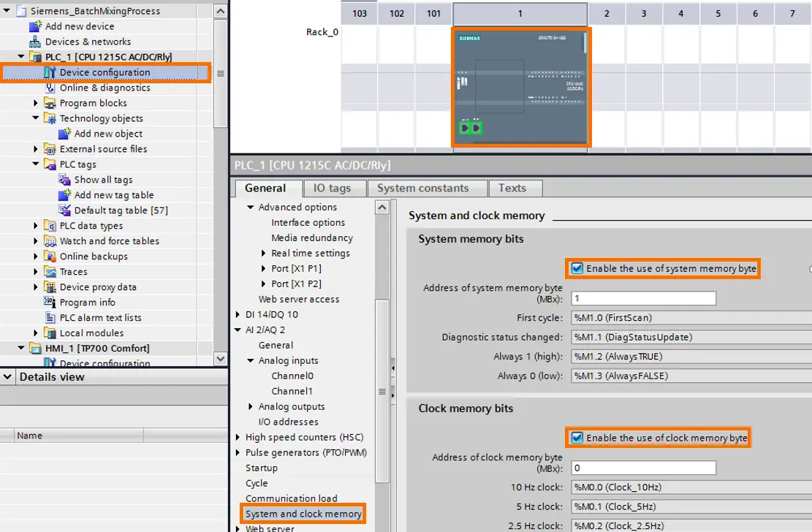Click the Program info icon
The width and height of the screenshot is (812, 532).
50,302
